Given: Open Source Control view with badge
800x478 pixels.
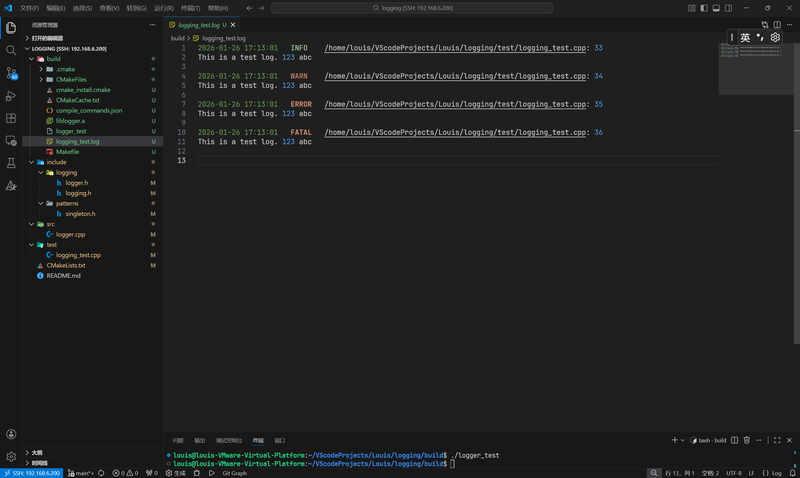Looking at the screenshot, I should coord(11,73).
